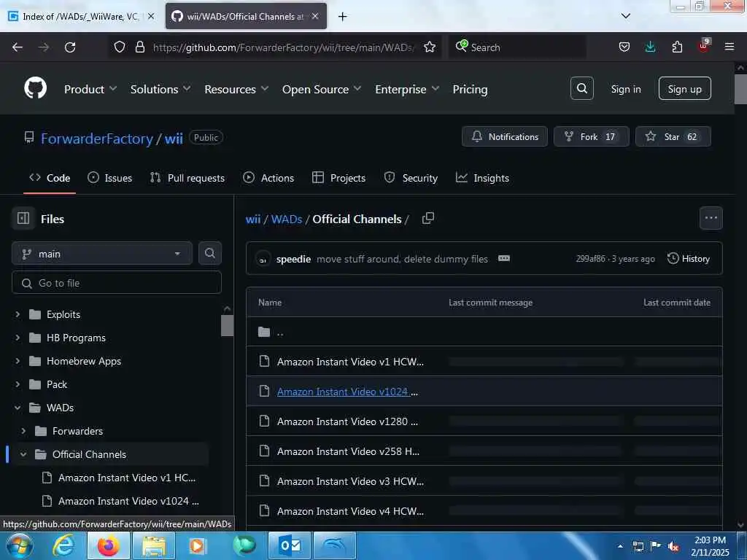The width and height of the screenshot is (747, 560).
Task: Expand the Enterprise menu
Action: point(407,89)
